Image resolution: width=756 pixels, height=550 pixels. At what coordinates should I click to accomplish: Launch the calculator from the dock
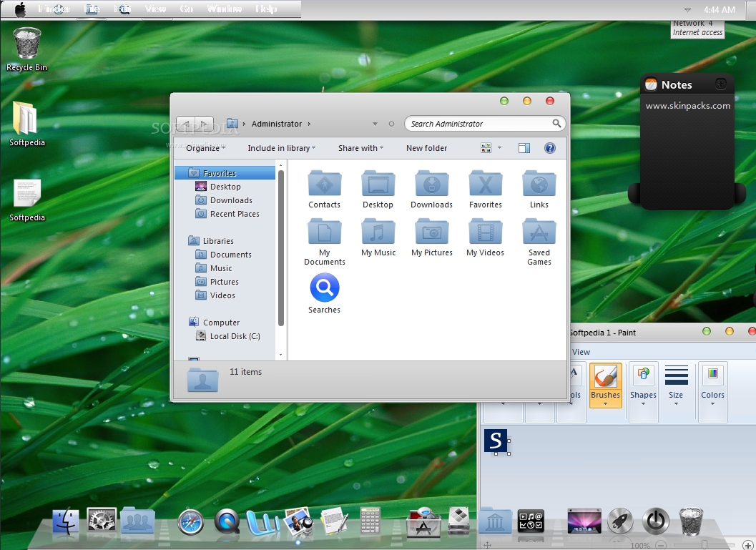point(370,521)
